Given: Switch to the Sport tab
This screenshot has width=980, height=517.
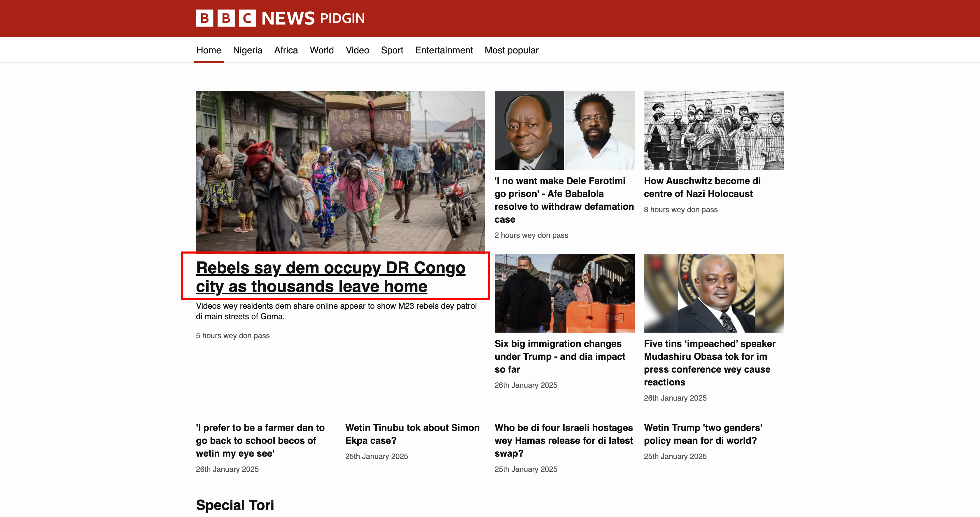Looking at the screenshot, I should click(x=392, y=50).
